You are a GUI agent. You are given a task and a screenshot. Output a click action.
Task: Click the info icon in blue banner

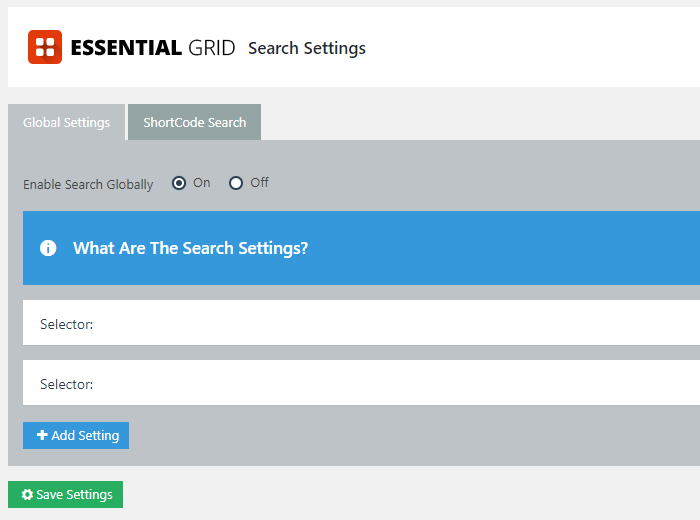pyautogui.click(x=48, y=248)
